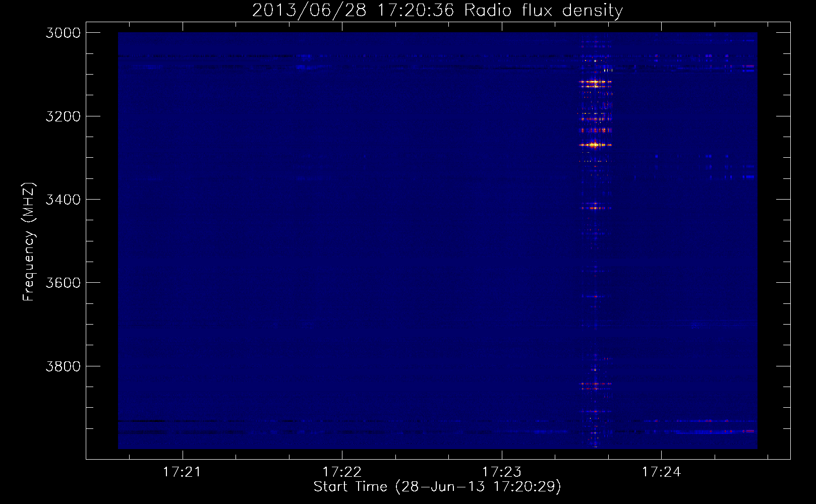Click the plot title "2013/06/28 17:20:36 Radio flux density"
The image size is (816, 504).
pyautogui.click(x=437, y=11)
